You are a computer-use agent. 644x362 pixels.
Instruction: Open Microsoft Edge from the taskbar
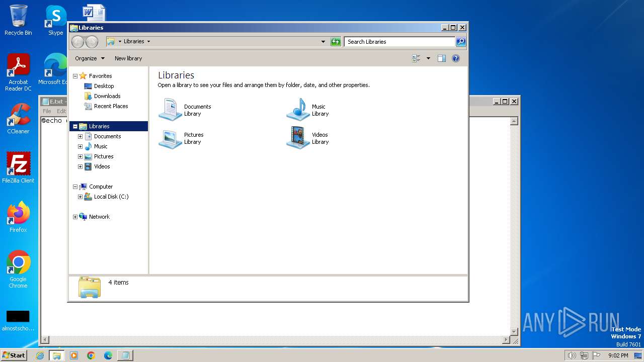(108, 355)
